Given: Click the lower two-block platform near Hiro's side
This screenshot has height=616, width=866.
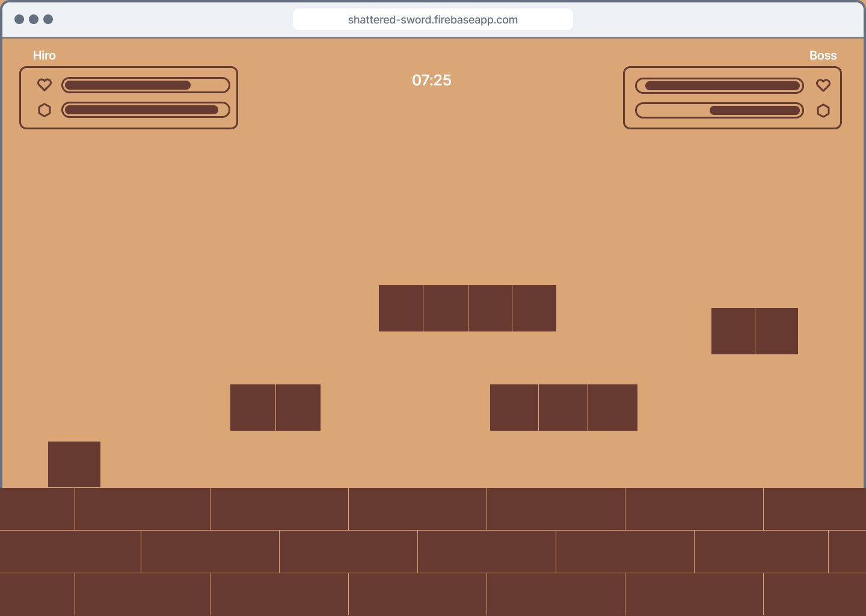Looking at the screenshot, I should 275,407.
